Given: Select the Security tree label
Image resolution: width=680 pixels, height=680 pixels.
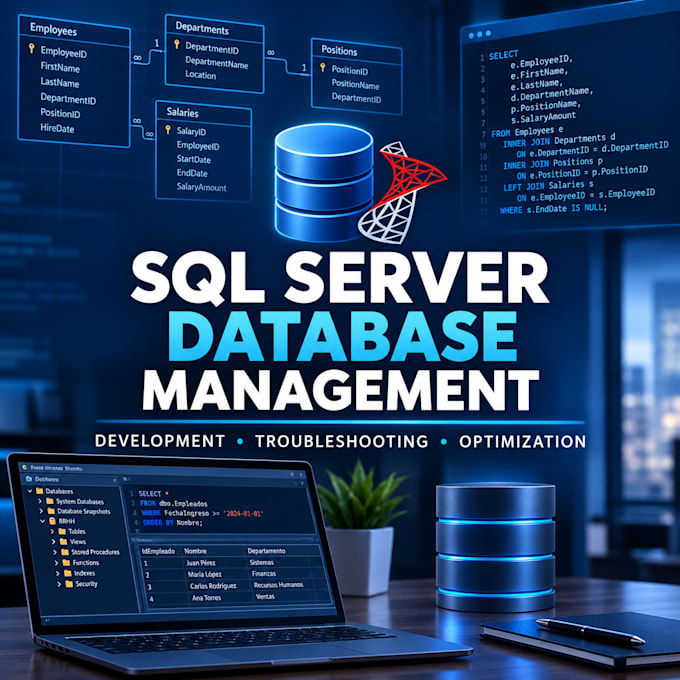Looking at the screenshot, I should point(86,584).
